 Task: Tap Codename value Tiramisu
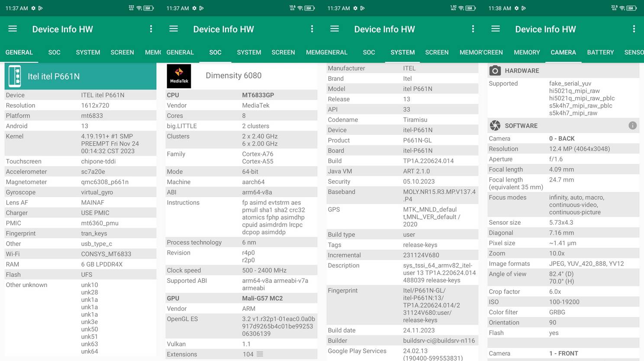coord(415,120)
